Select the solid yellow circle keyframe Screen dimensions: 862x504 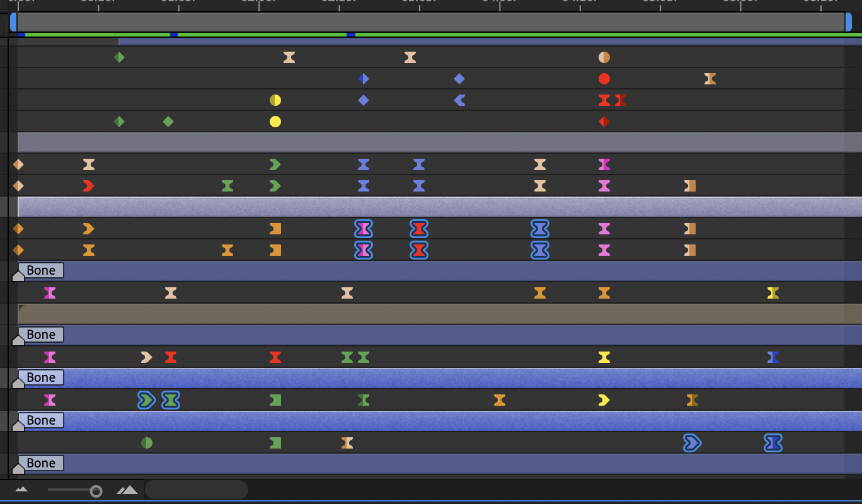click(275, 122)
